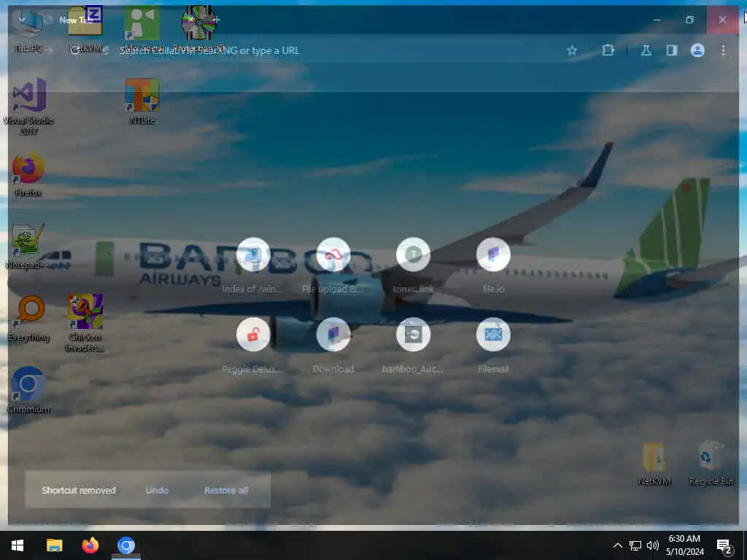Select the NTLite desktop icon
This screenshot has width=747, height=560.
142,101
